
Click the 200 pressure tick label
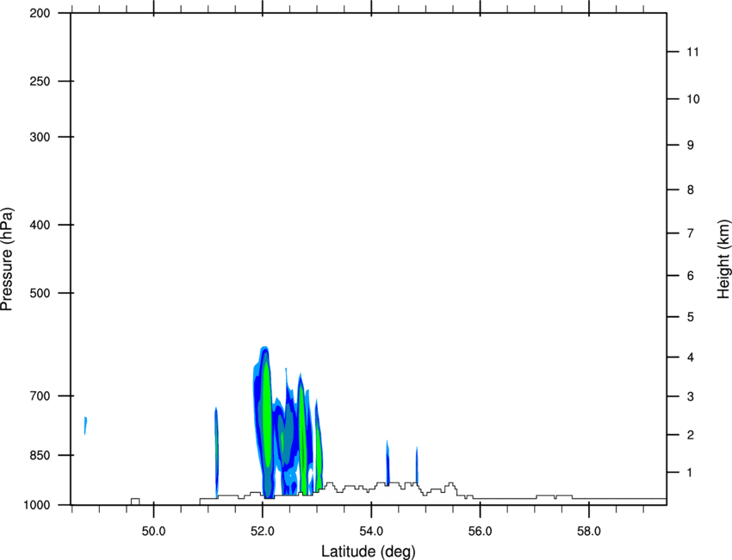click(x=40, y=13)
